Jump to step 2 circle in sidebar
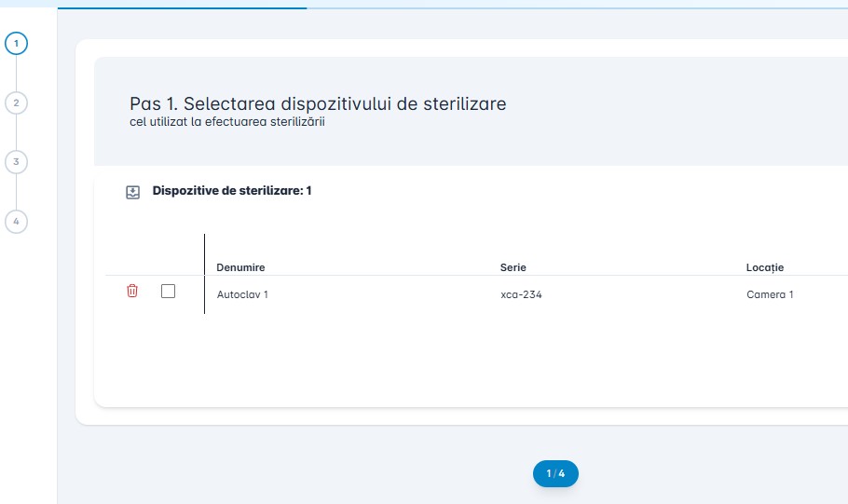 [16, 102]
